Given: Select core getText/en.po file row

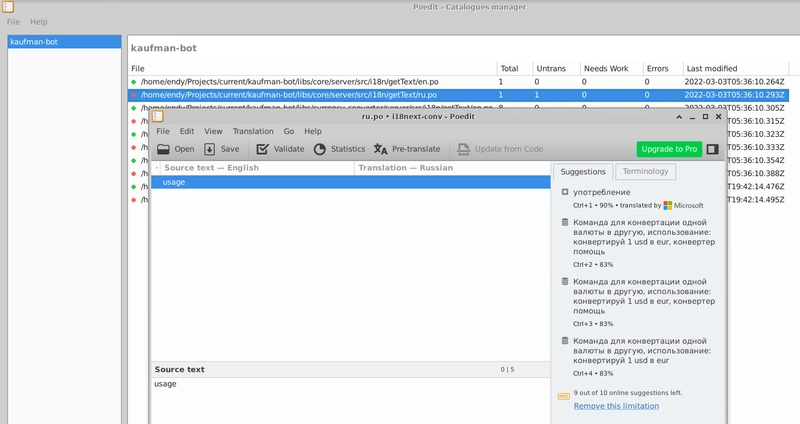Looking at the screenshot, I should point(458,82).
